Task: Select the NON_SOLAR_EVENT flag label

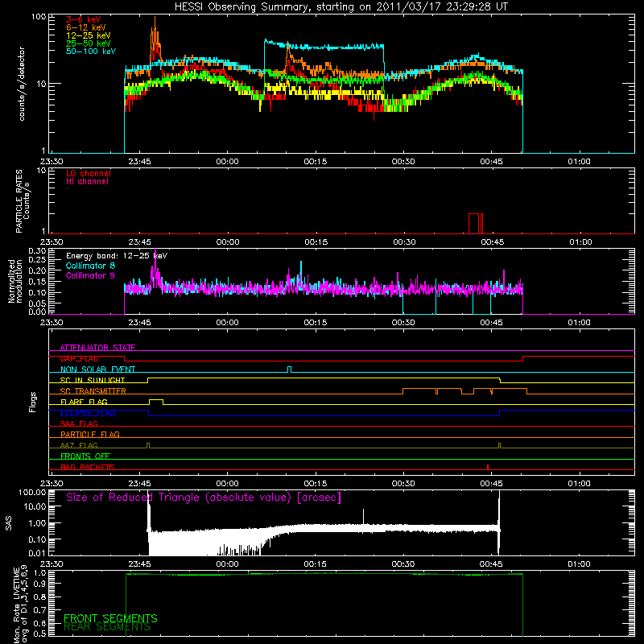Action: (97, 369)
